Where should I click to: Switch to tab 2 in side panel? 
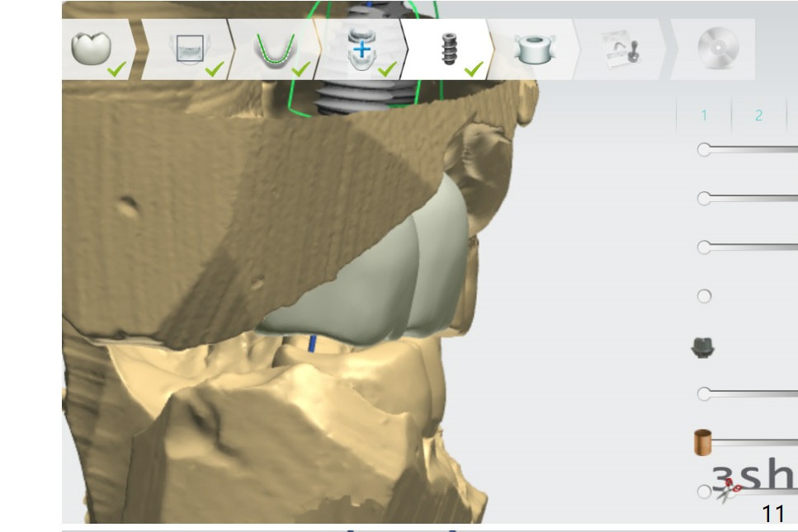[758, 115]
